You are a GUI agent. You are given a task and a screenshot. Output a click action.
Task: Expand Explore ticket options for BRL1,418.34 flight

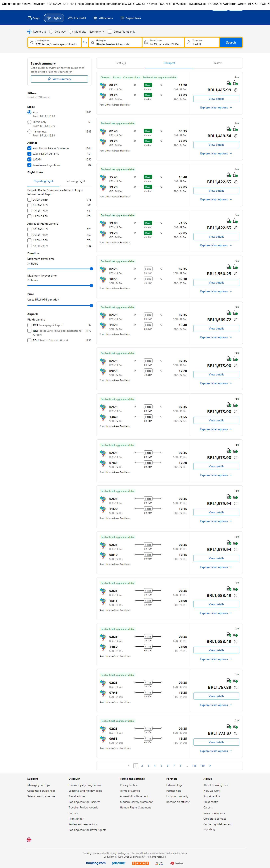click(216, 154)
